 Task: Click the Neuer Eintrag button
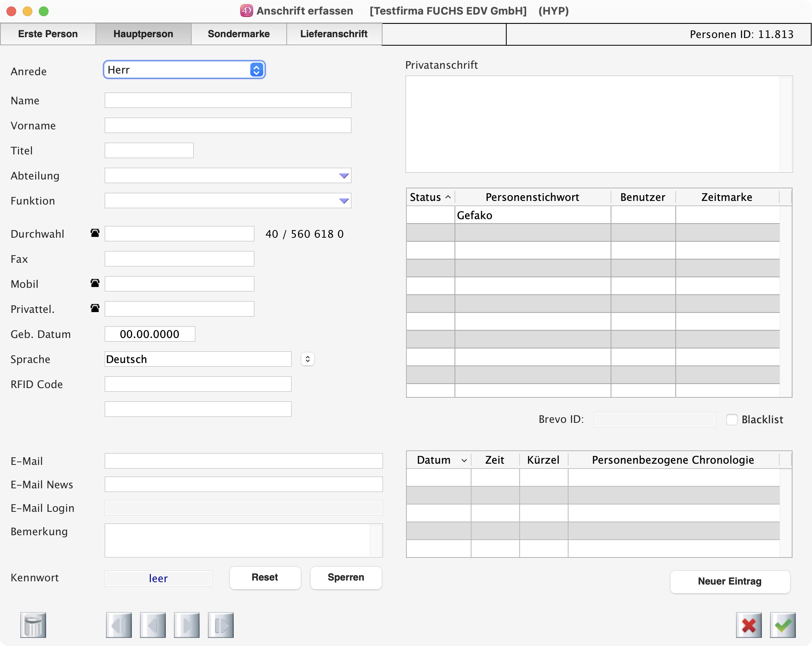730,581
